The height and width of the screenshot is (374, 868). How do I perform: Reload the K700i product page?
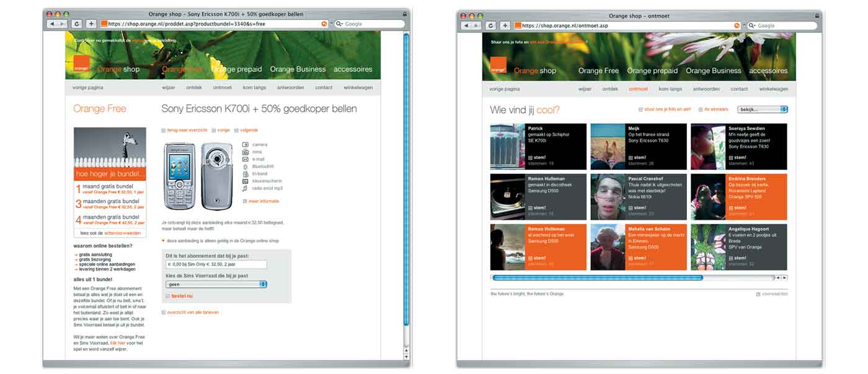point(77,24)
